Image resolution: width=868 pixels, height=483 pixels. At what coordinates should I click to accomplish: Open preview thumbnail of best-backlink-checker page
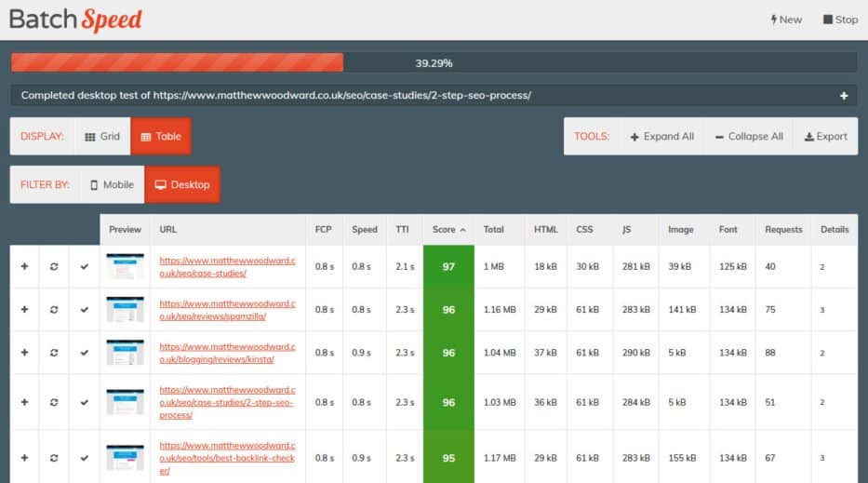[125, 458]
